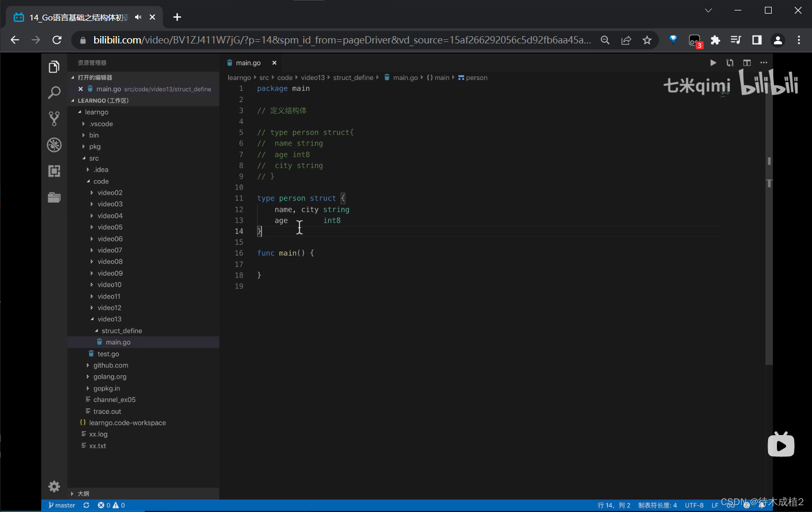
Task: Open browser side panel icon
Action: 757,40
